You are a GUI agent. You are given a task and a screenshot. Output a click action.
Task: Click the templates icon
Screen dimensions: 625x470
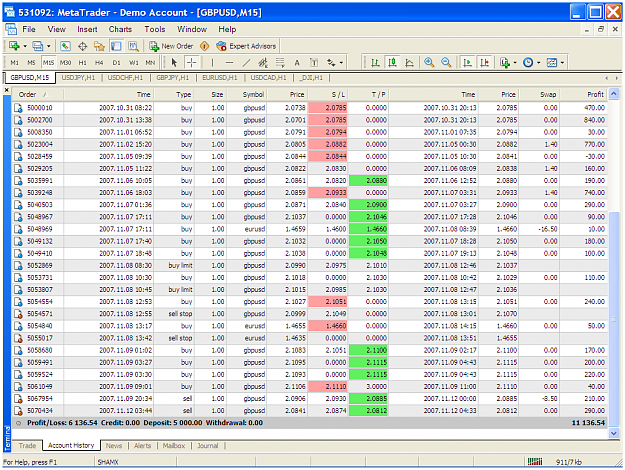(552, 63)
